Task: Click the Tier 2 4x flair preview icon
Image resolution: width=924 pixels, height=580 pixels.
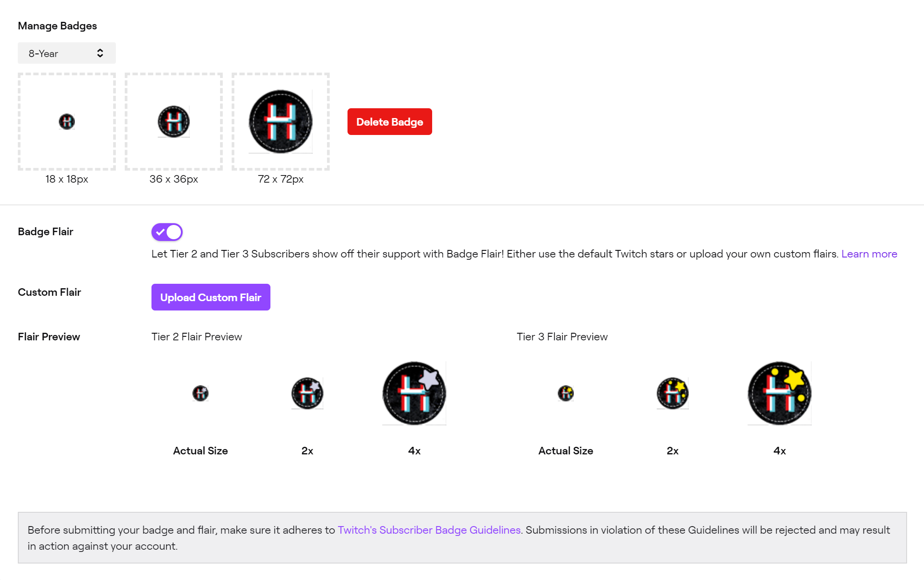Action: coord(413,393)
